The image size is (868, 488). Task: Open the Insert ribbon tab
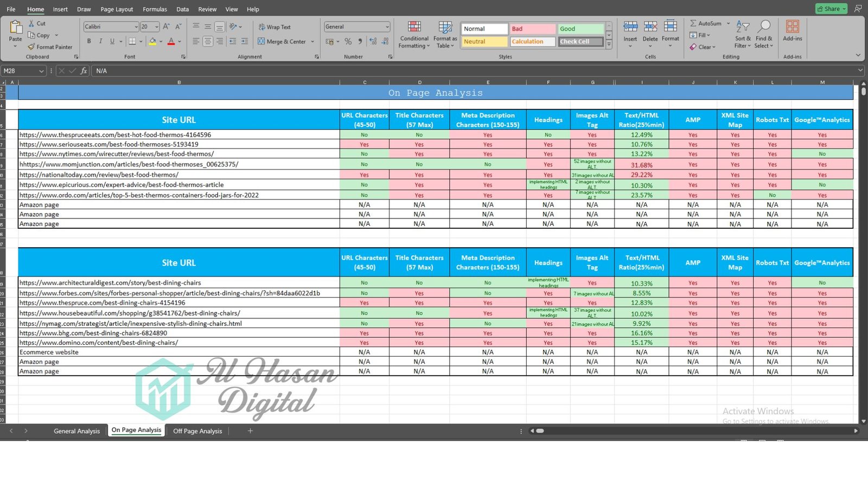pyautogui.click(x=60, y=9)
